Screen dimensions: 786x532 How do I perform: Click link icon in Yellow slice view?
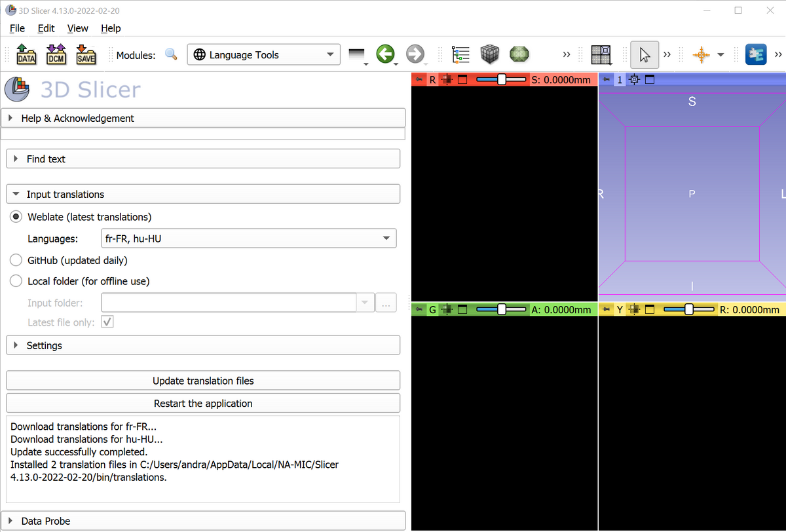click(635, 309)
